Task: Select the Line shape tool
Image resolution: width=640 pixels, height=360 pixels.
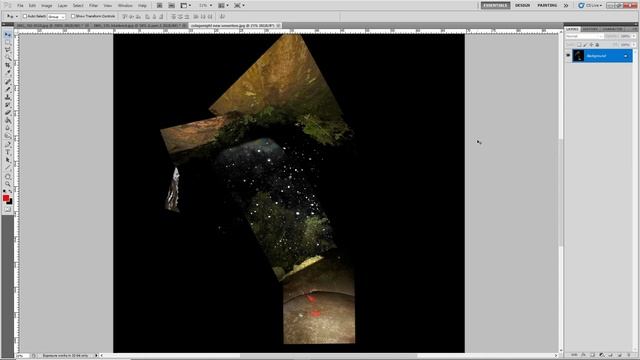Action: [x=8, y=167]
